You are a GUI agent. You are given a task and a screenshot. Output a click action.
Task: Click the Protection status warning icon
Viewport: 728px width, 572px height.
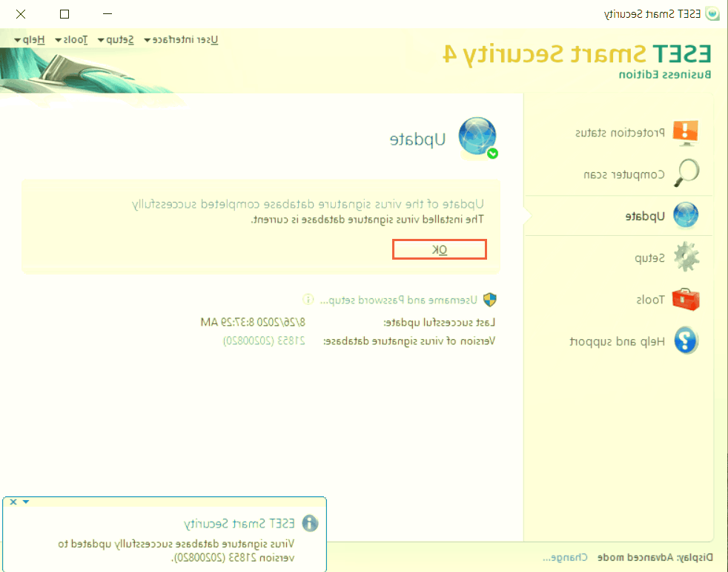[685, 132]
